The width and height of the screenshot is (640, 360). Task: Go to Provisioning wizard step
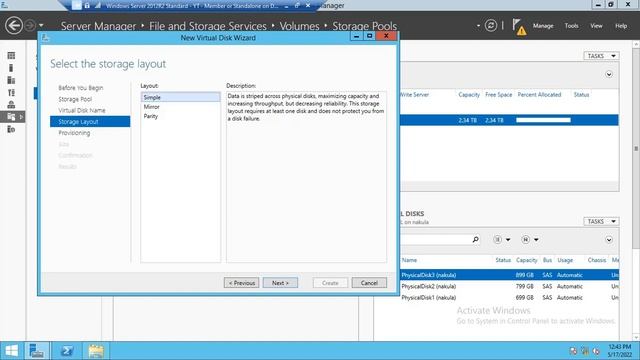tap(74, 133)
